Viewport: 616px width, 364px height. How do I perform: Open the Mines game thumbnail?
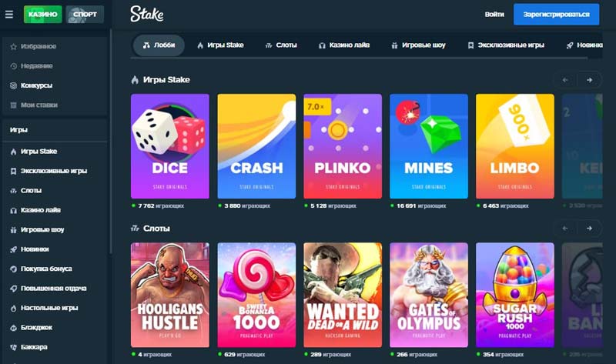(429, 146)
